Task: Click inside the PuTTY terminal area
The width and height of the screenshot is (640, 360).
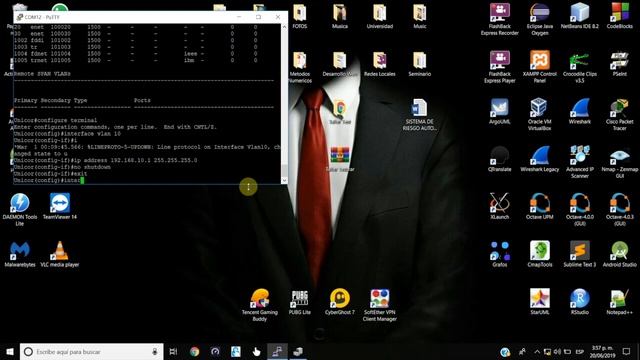Action: pos(147,104)
